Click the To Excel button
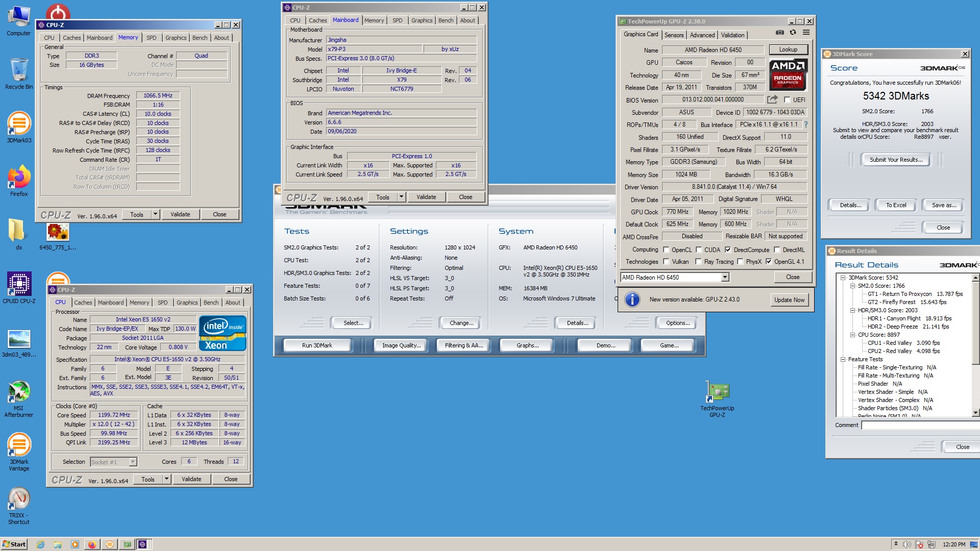 pyautogui.click(x=896, y=205)
